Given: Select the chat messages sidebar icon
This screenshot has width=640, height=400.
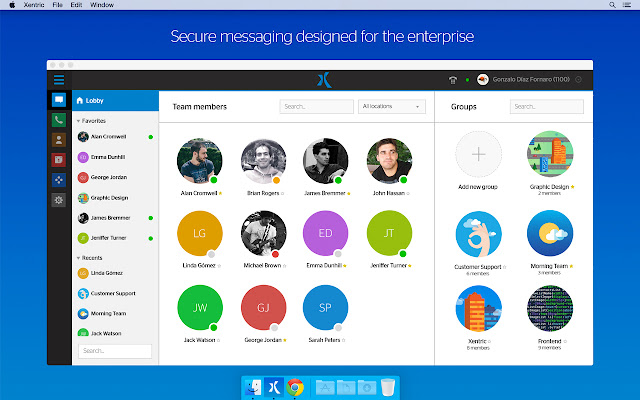Looking at the screenshot, I should point(59,100).
